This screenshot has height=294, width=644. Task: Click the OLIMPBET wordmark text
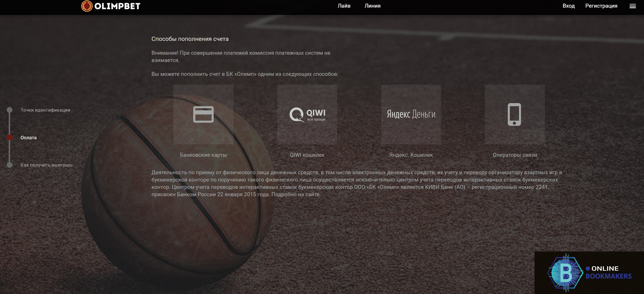(x=117, y=6)
